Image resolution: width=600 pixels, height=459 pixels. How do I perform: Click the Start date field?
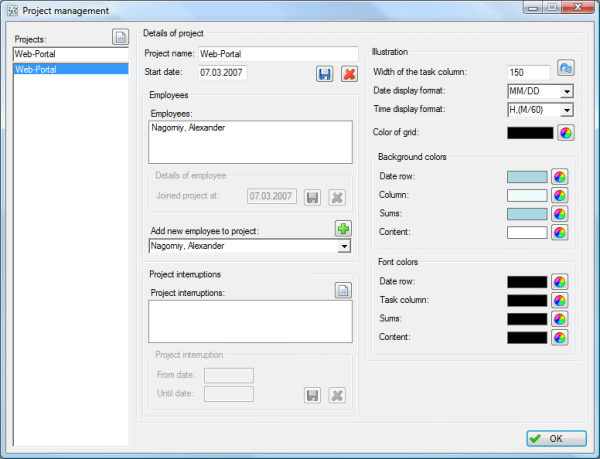coord(222,73)
